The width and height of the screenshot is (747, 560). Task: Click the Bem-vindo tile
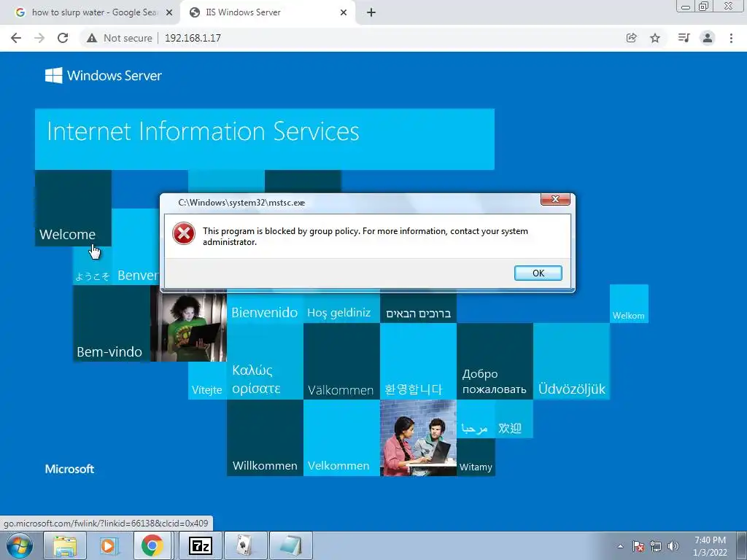pos(112,323)
